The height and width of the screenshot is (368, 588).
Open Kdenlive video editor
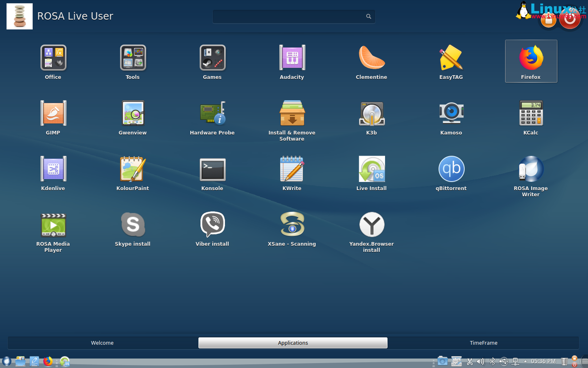click(x=53, y=173)
